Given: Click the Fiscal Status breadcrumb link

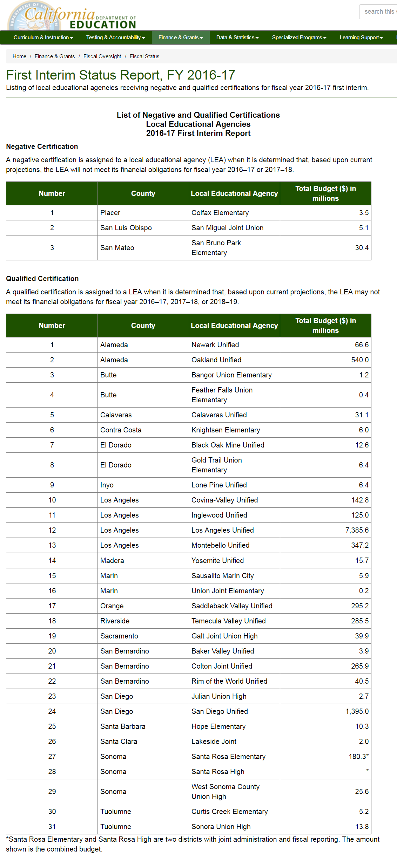Looking at the screenshot, I should (144, 56).
